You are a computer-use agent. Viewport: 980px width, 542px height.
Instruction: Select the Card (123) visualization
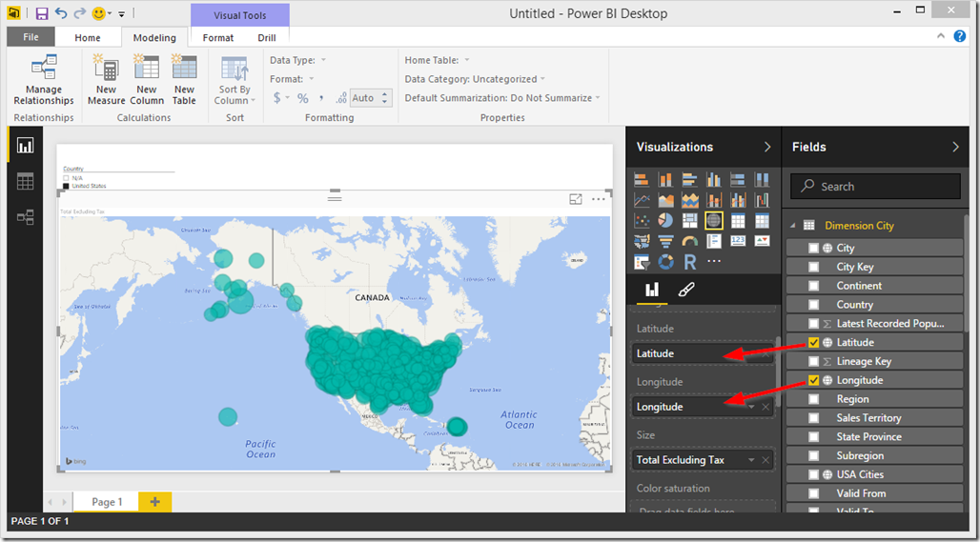[x=738, y=241]
